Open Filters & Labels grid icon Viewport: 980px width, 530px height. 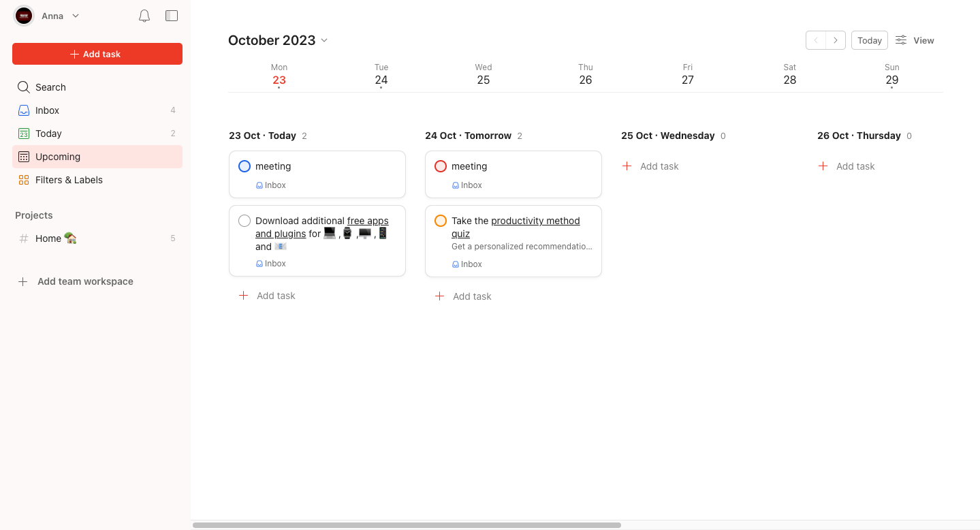coord(22,180)
